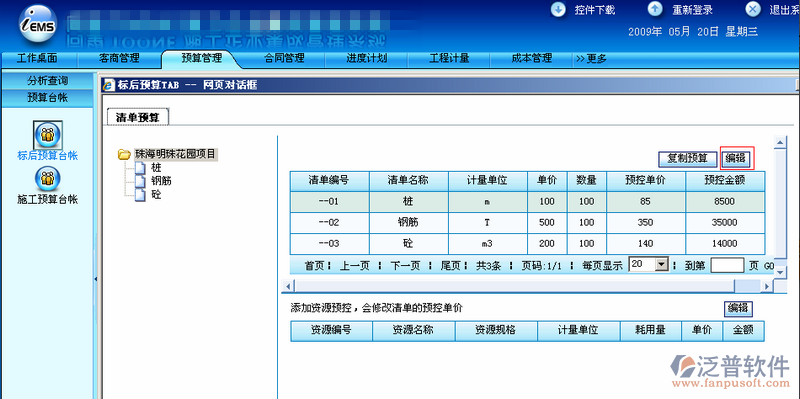Collapse the left sidebar splitter arrow
Viewport: 800px width, 399px height.
pyautogui.click(x=96, y=279)
